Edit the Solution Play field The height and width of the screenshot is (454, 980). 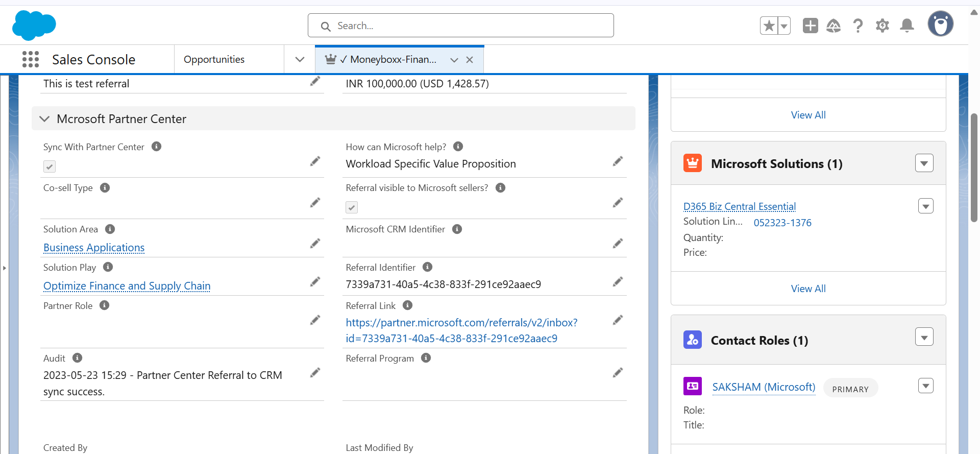click(x=315, y=282)
